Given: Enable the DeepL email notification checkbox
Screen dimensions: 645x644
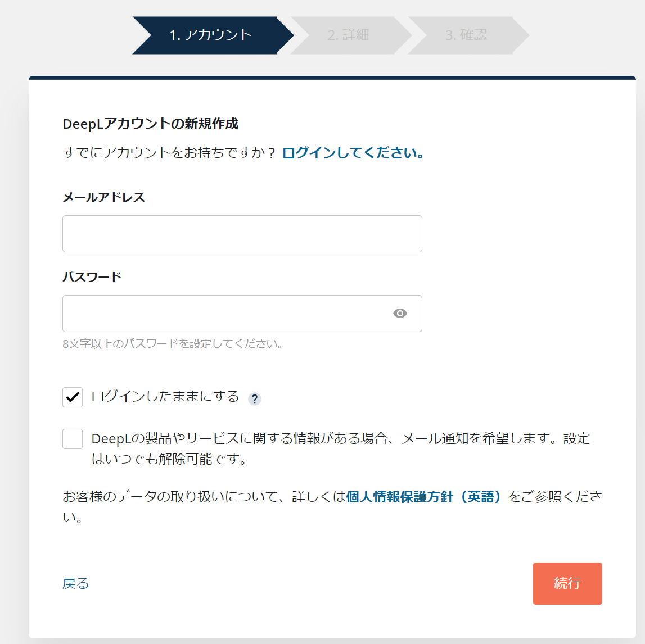Looking at the screenshot, I should pyautogui.click(x=73, y=439).
